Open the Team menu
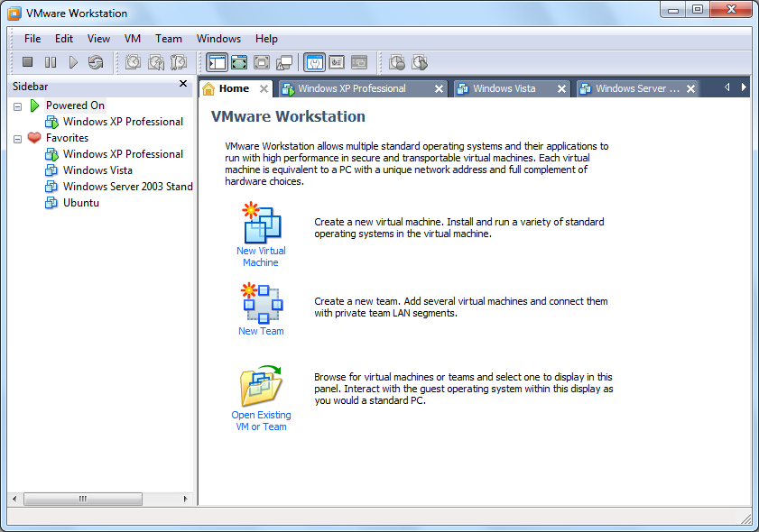Image resolution: width=759 pixels, height=532 pixels. (x=169, y=39)
